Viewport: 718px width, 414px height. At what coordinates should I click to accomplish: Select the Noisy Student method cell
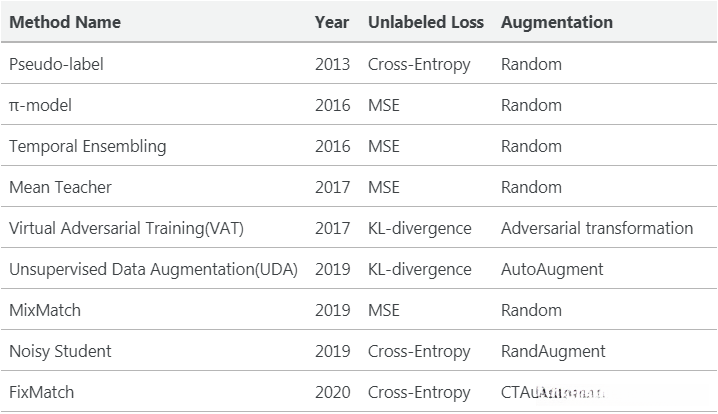click(x=60, y=351)
